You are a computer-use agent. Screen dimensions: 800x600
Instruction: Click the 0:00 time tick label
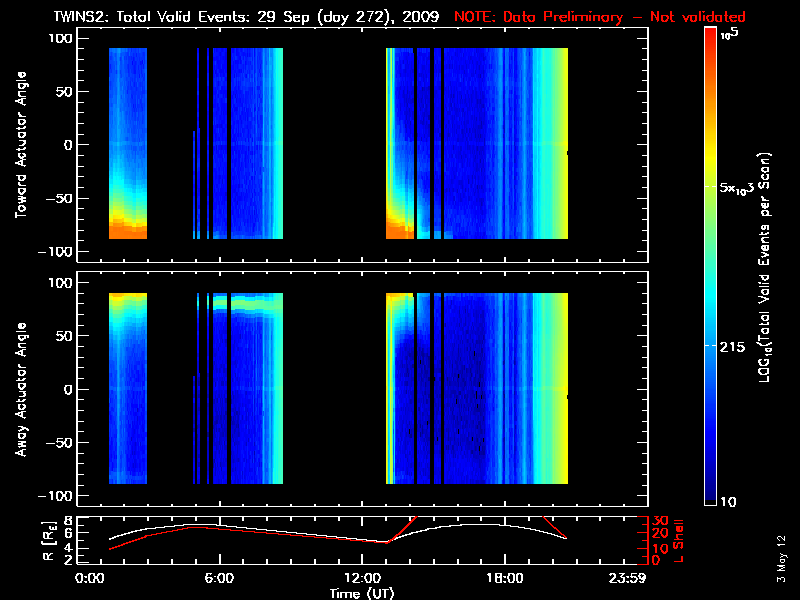pyautogui.click(x=90, y=578)
